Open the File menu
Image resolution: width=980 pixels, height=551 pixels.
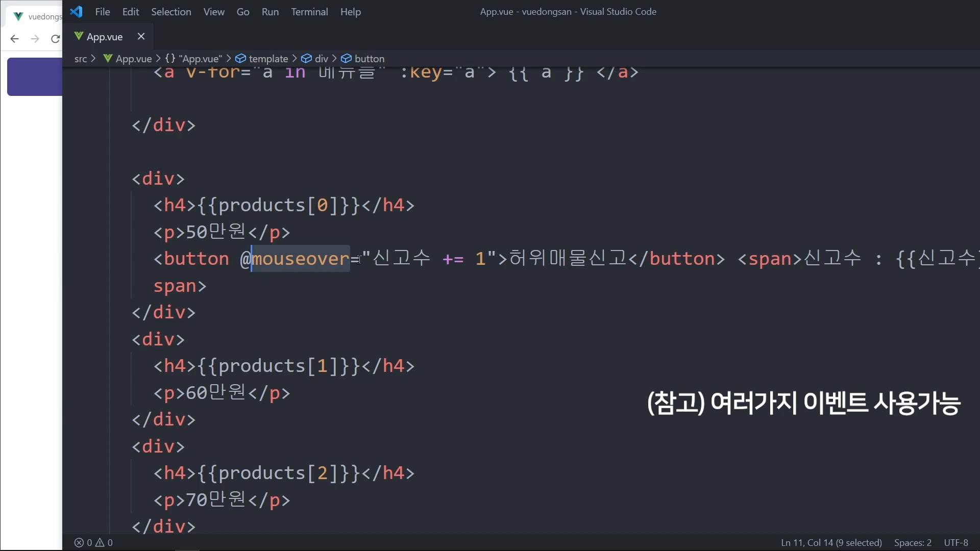pos(103,12)
